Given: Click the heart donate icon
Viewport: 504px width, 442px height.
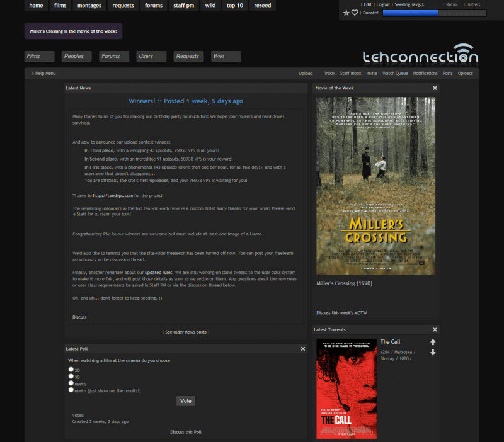Looking at the screenshot, I should click(x=355, y=13).
